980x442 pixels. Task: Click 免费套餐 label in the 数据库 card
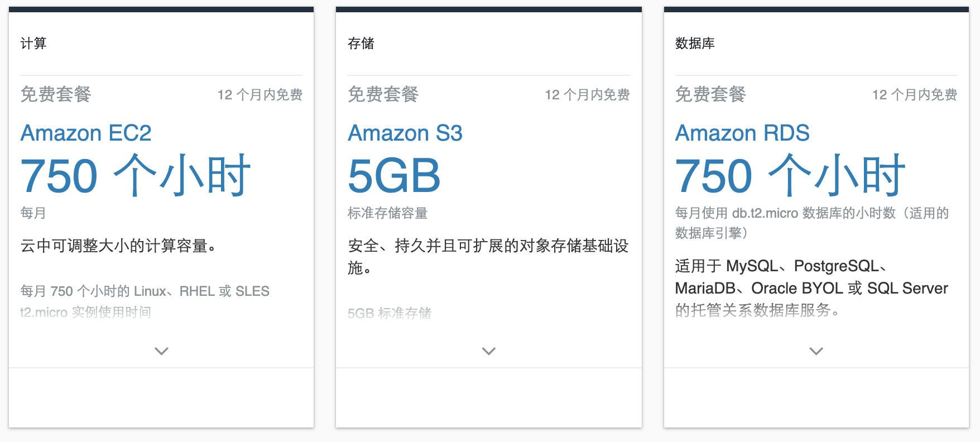click(x=710, y=94)
